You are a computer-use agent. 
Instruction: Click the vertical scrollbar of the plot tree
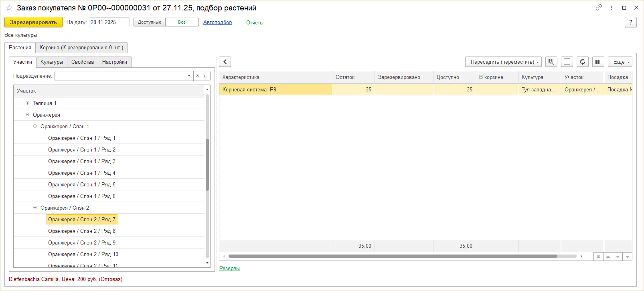coord(207,164)
